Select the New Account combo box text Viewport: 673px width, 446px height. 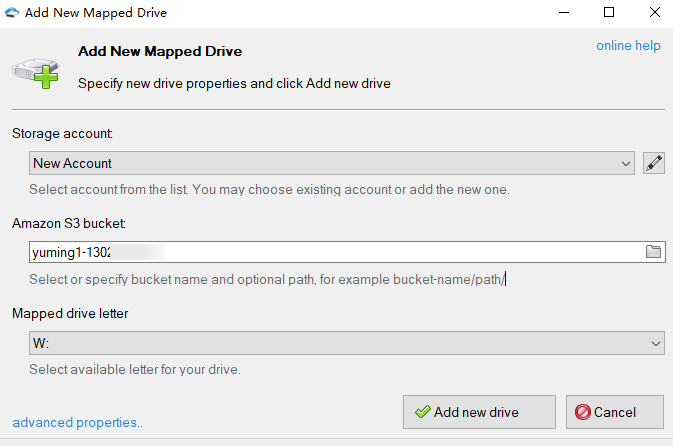(x=73, y=163)
